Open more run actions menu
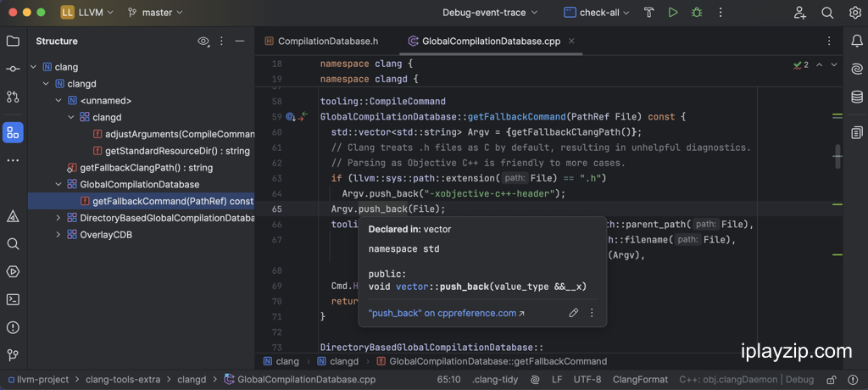868x390 pixels. pos(721,12)
